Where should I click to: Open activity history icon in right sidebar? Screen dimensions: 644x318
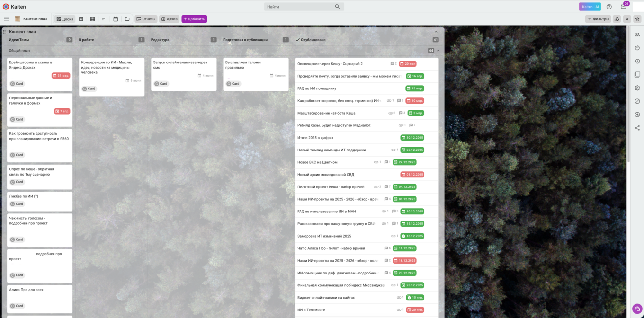[x=637, y=61]
